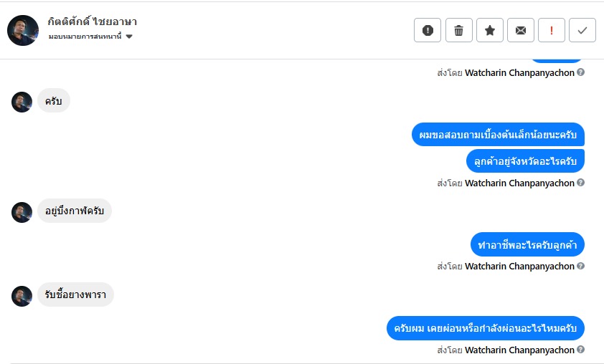
Task: Select the ลูกค้าอยู่จังหวัดอะไรครับ message bubble
Action: 525,161
